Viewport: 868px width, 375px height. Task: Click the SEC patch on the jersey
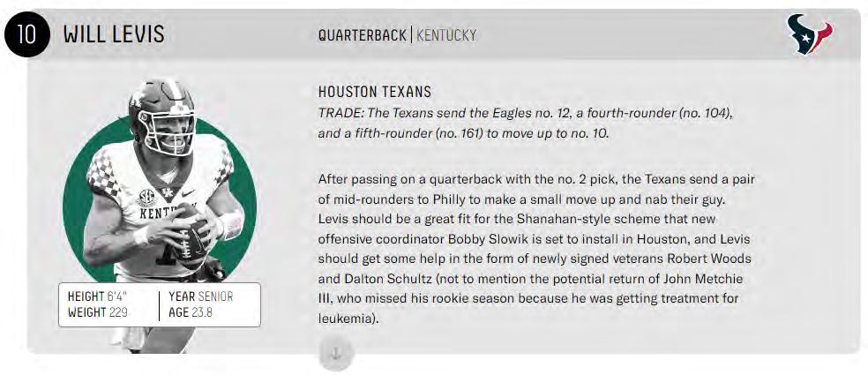point(146,198)
